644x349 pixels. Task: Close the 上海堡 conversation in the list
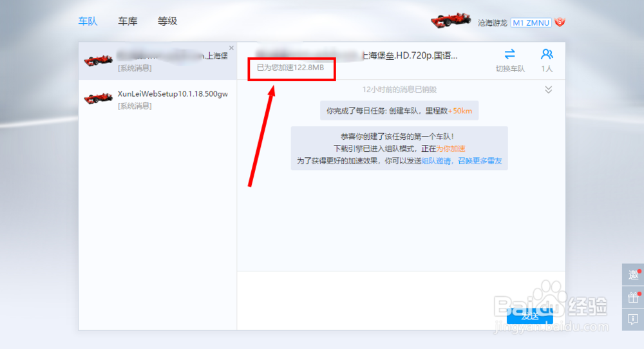coord(231,48)
